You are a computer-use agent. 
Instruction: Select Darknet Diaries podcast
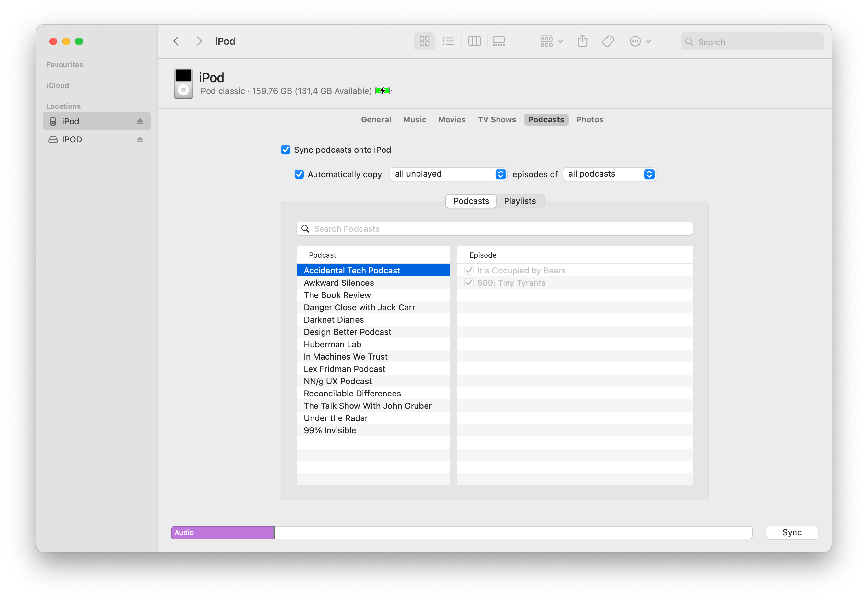click(373, 319)
